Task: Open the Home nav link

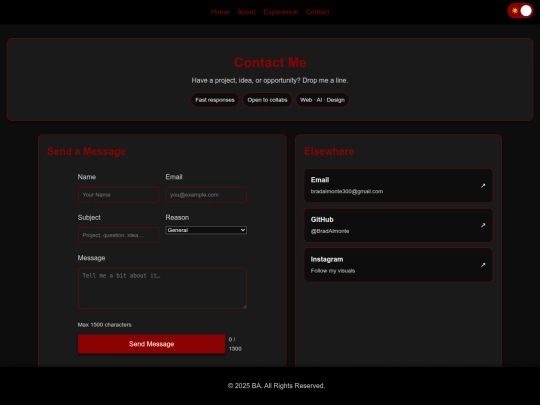Action: pyautogui.click(x=220, y=12)
